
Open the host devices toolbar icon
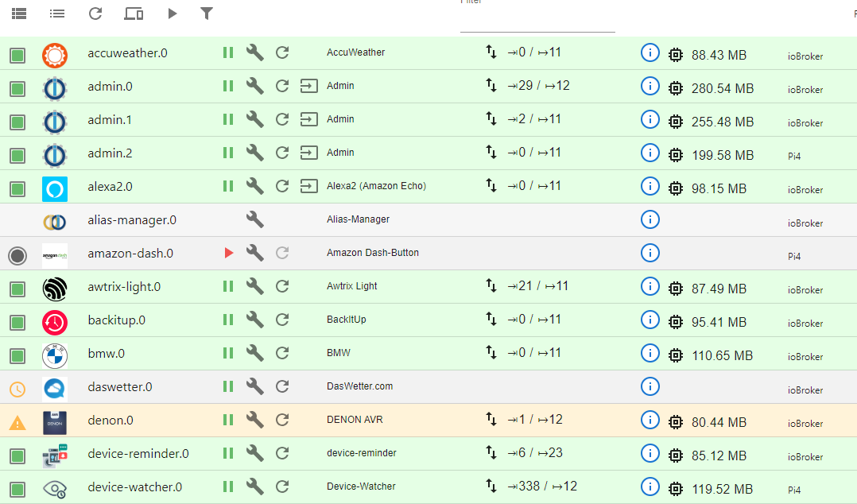(134, 14)
